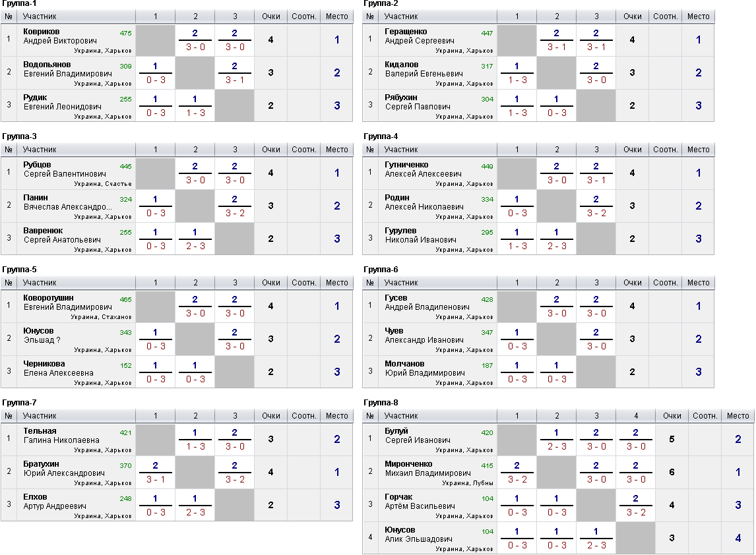
Task: Click Булуй's place number 2 in Группа-8
Action: click(x=738, y=440)
